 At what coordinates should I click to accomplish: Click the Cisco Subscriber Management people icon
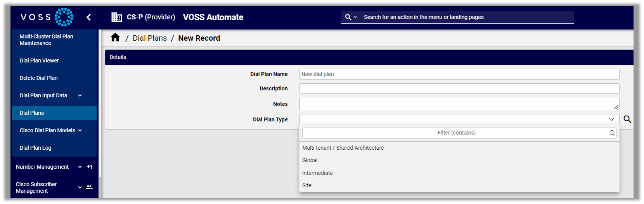coord(89,187)
